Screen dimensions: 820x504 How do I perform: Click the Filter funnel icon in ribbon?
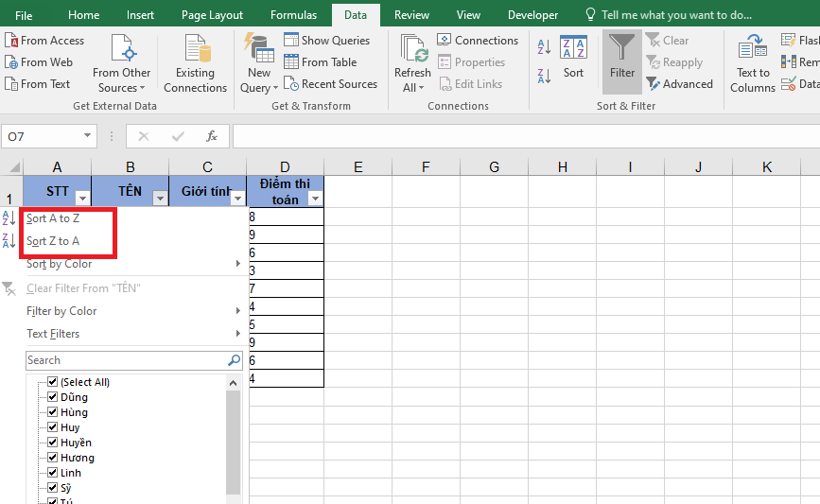[x=621, y=47]
